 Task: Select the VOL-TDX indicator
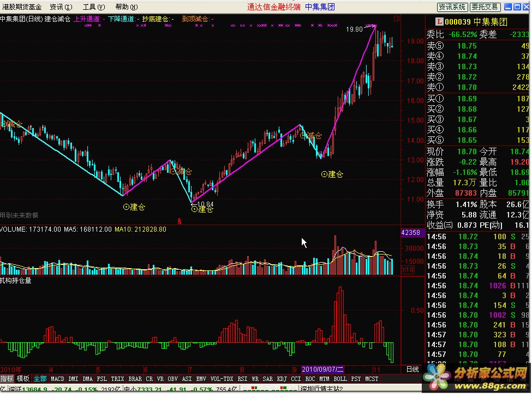[x=222, y=379]
